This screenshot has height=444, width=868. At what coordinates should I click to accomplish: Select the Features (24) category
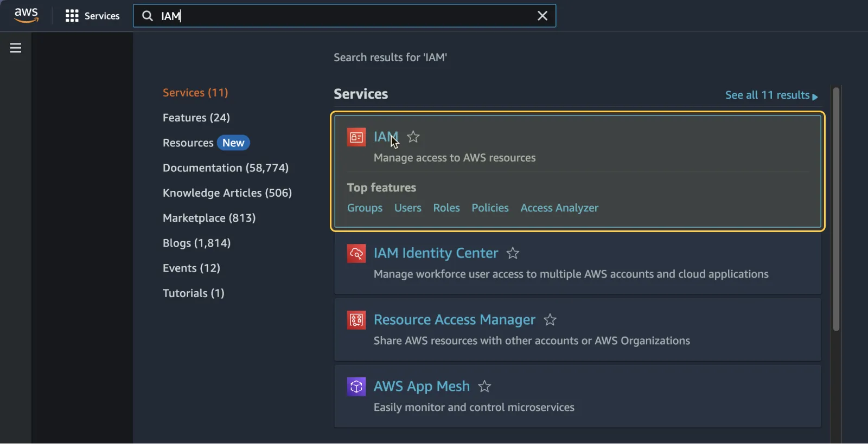(x=196, y=118)
